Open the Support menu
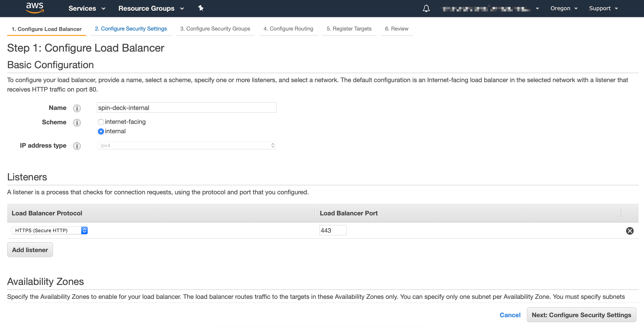Screen dimensions: 644x328 point(603,9)
